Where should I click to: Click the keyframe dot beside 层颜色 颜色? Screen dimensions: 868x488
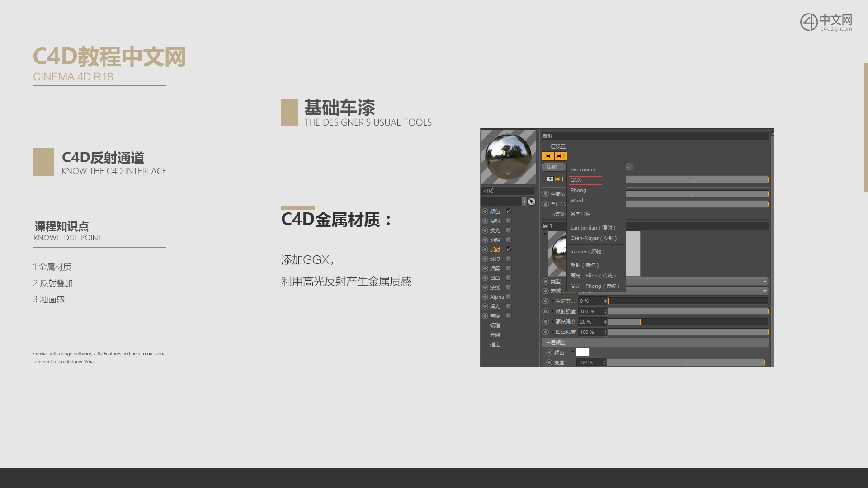(549, 352)
